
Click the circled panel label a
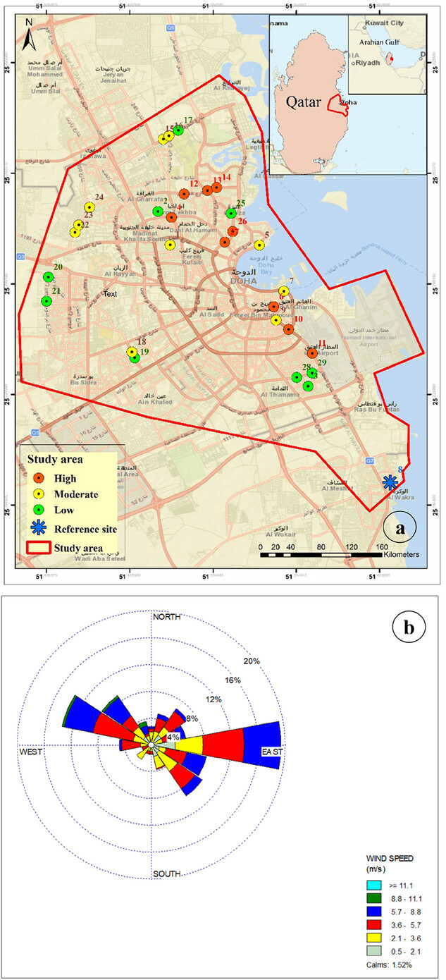click(400, 526)
